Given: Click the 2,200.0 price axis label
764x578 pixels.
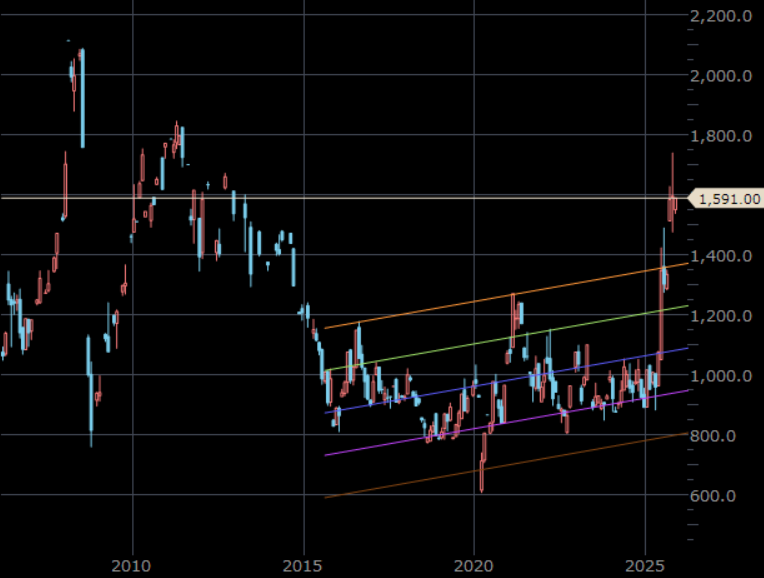Looking at the screenshot, I should tap(725, 16).
